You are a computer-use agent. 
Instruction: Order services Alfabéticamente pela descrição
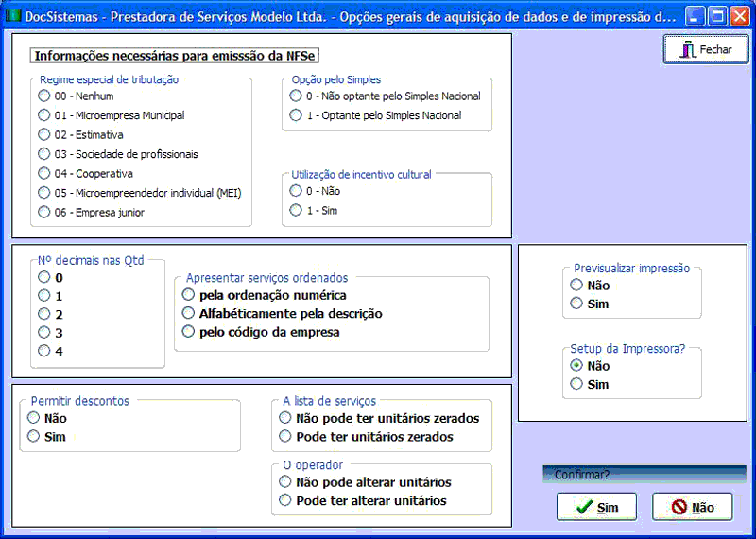coord(189,313)
